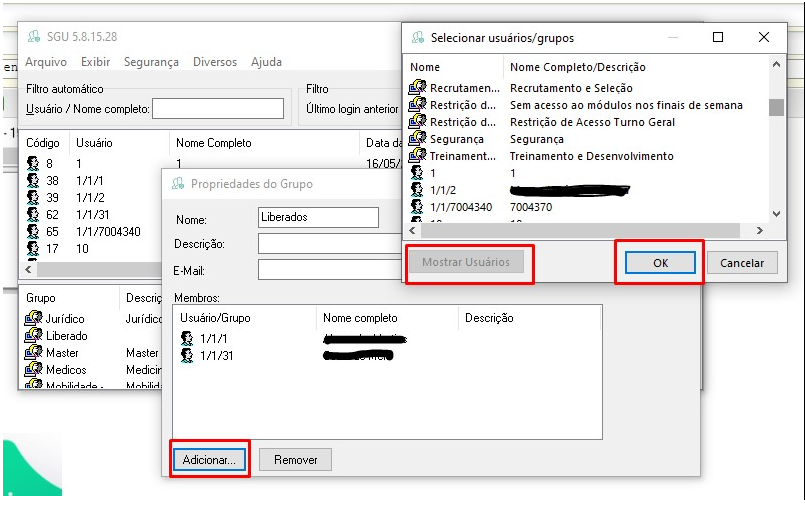Select the Segurança group icon in dialog
Screen dimensions: 805x506
tap(417, 139)
